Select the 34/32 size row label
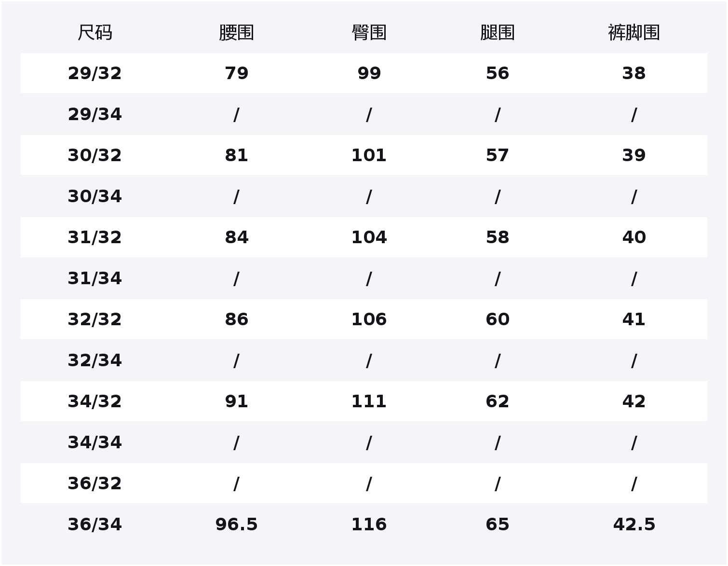The width and height of the screenshot is (728, 566). [95, 401]
